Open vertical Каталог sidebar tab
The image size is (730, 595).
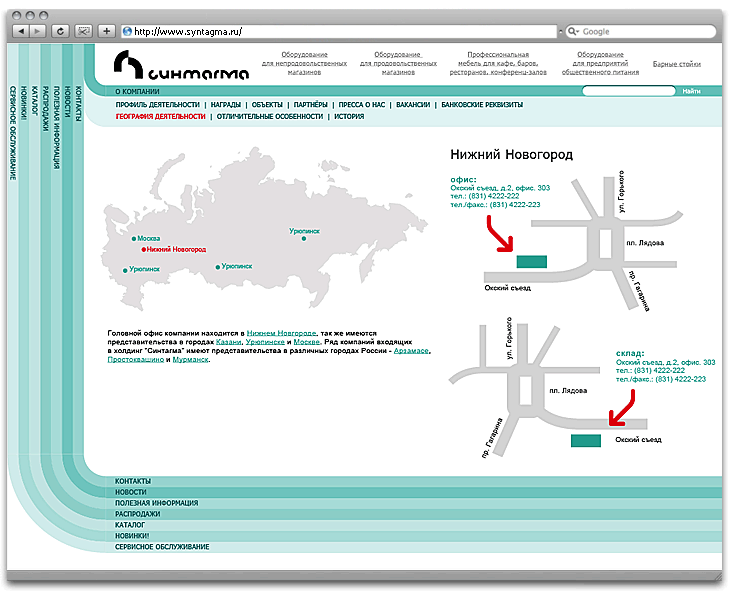pyautogui.click(x=34, y=100)
